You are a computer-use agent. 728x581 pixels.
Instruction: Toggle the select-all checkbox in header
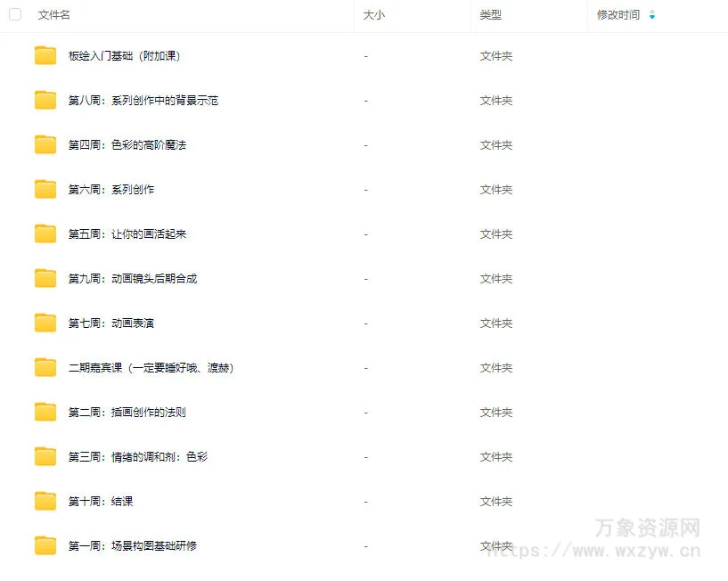point(15,15)
